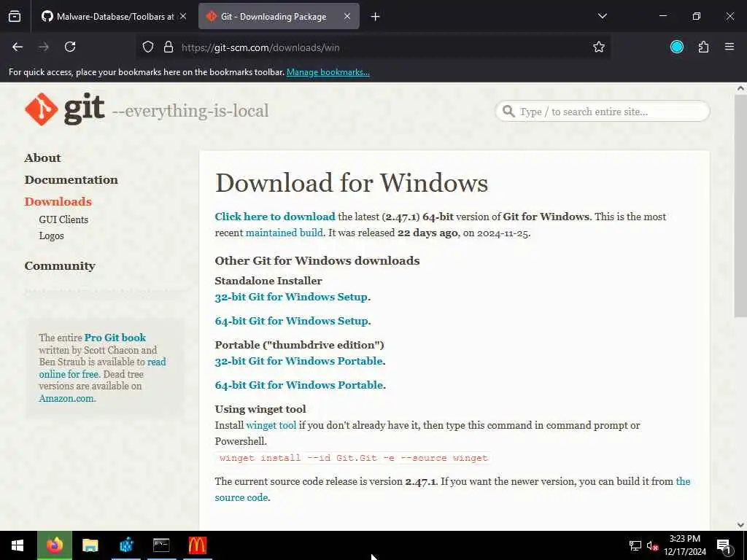This screenshot has height=560, width=747.
Task: Click the Download for Windows heading
Action: point(352,183)
